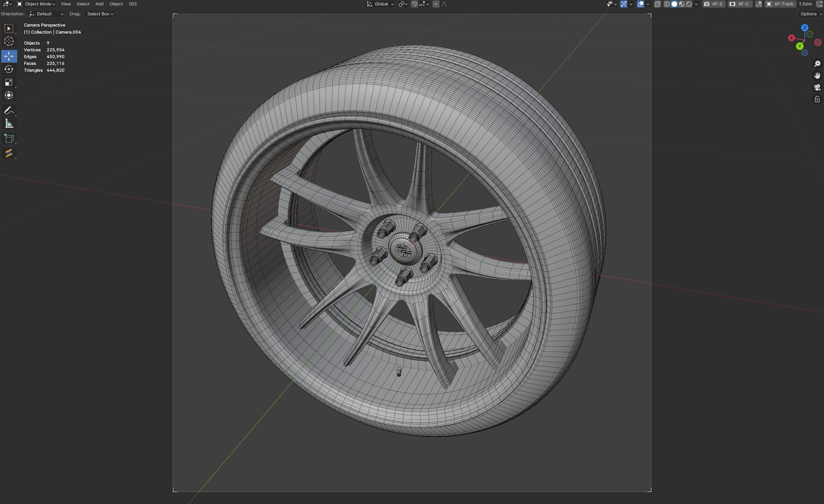This screenshot has height=504, width=824.
Task: Pick the Scale tool
Action: 9,82
